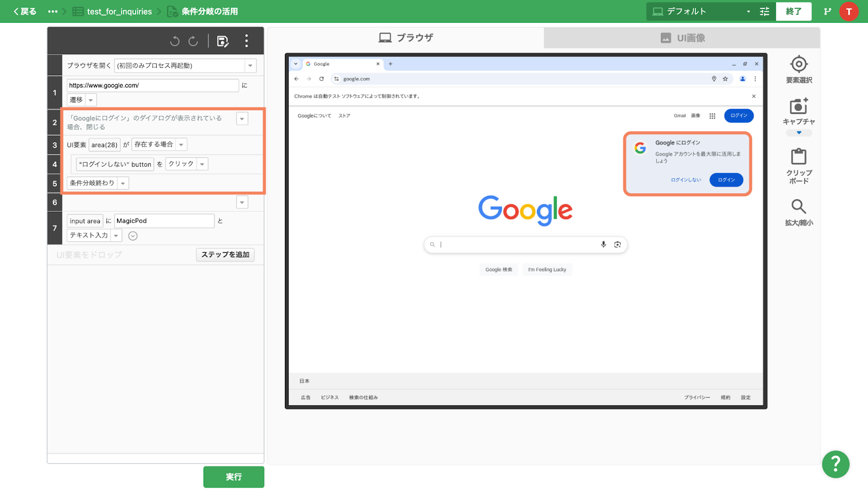Click the green 実行 button
Image resolution: width=868 pixels, height=492 pixels.
(234, 477)
